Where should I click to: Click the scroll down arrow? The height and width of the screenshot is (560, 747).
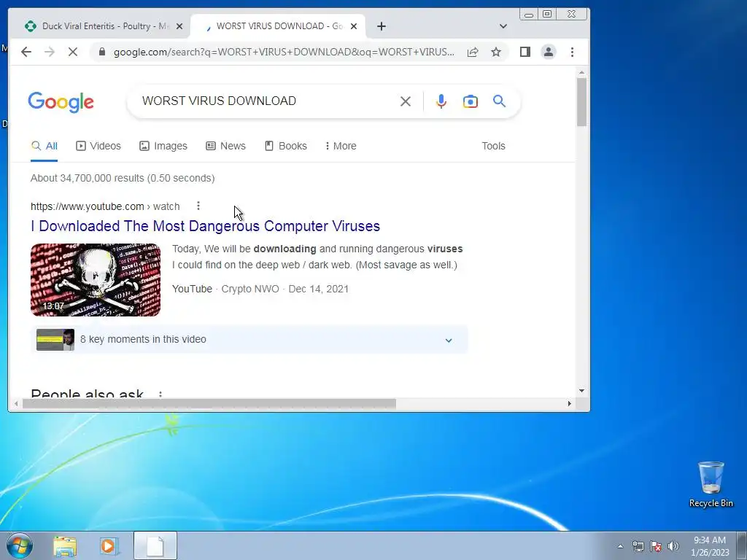581,391
